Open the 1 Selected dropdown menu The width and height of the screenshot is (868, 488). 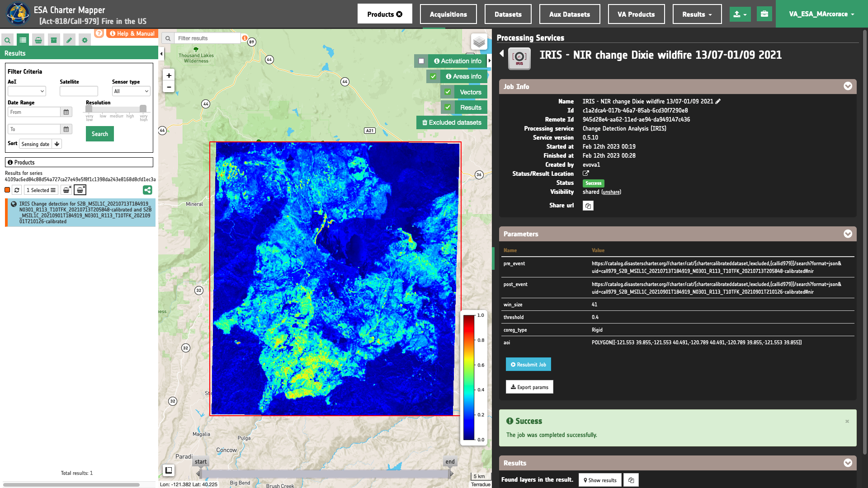pos(41,190)
